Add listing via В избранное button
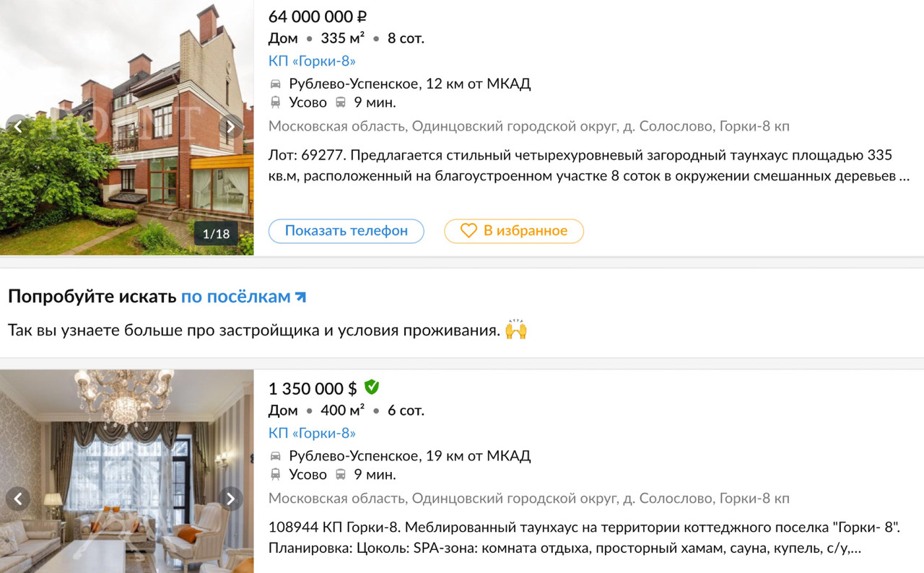 (514, 231)
